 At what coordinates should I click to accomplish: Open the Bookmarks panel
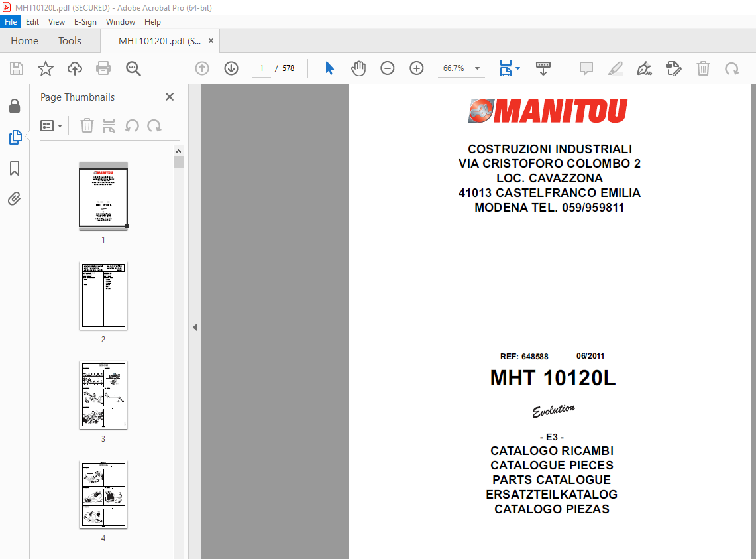point(15,168)
